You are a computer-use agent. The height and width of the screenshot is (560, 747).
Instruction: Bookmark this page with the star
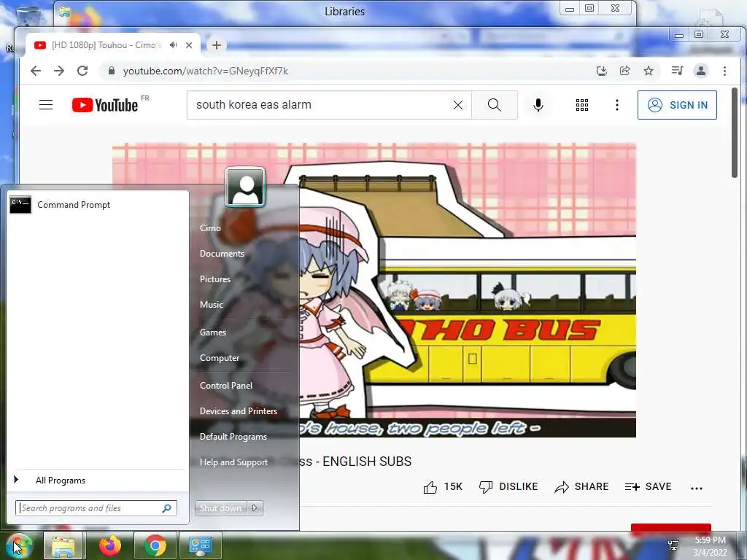pyautogui.click(x=649, y=71)
